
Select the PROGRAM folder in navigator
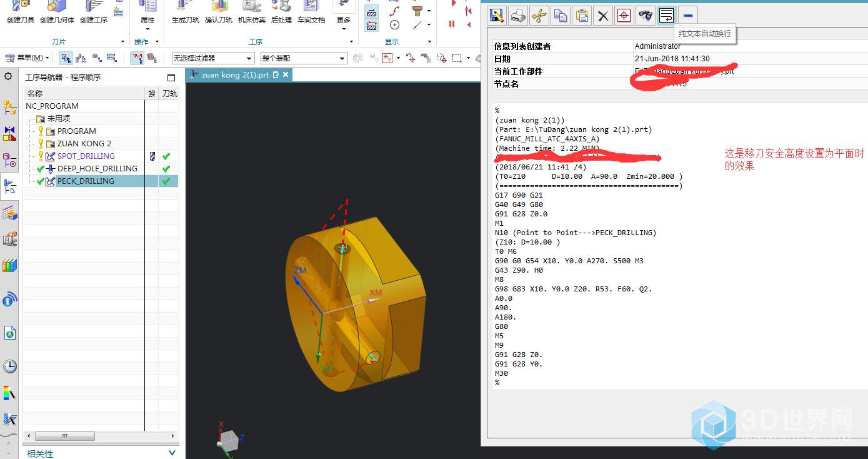tap(77, 131)
